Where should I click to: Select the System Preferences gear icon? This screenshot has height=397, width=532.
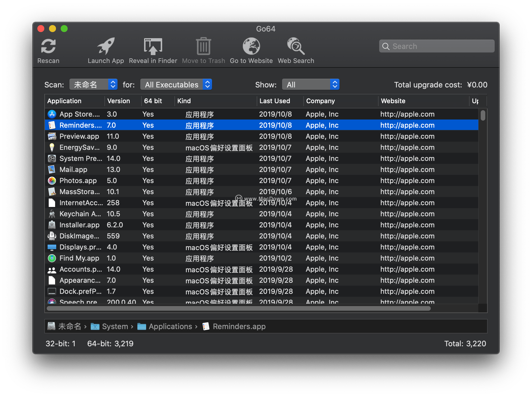tap(52, 158)
